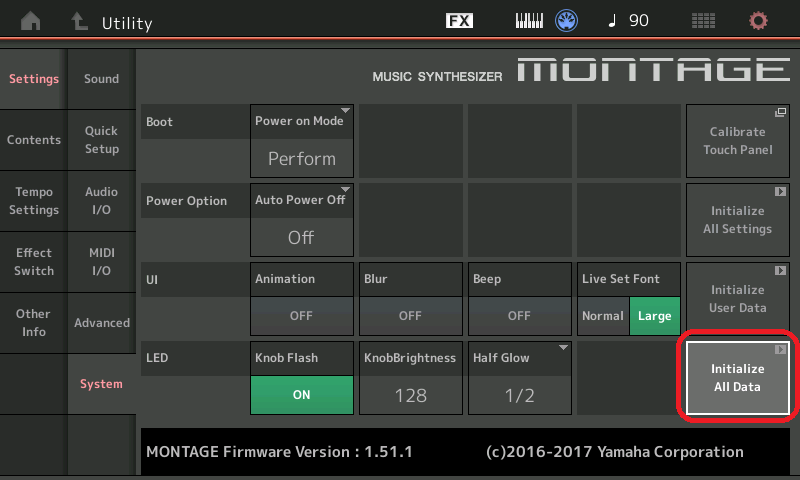Screen dimensions: 800x480
Task: Click the orange gear Utility icon
Action: 759,21
